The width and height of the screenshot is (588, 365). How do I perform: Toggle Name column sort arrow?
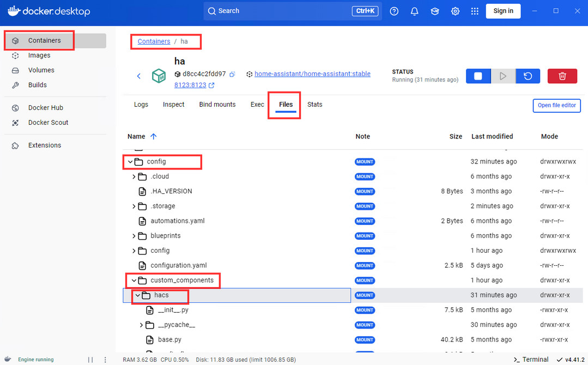coord(153,136)
